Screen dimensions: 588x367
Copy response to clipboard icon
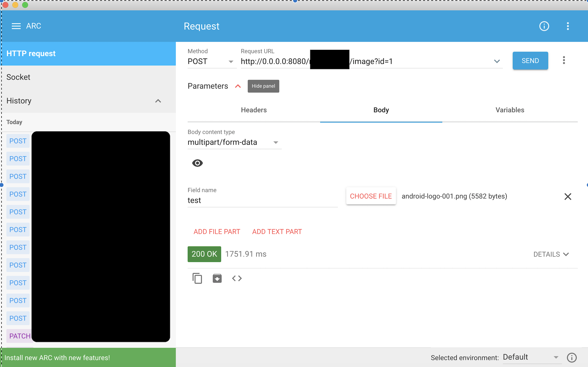[x=197, y=278]
